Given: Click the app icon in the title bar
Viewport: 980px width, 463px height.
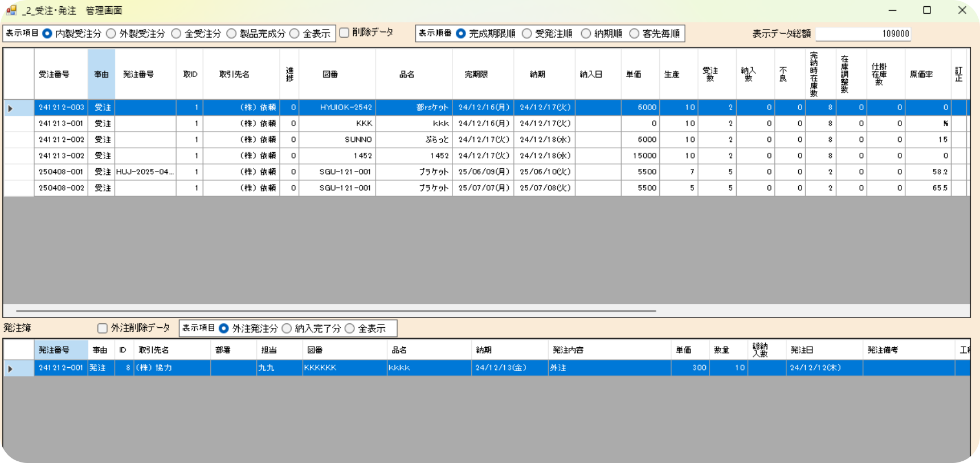Looking at the screenshot, I should click(x=11, y=10).
